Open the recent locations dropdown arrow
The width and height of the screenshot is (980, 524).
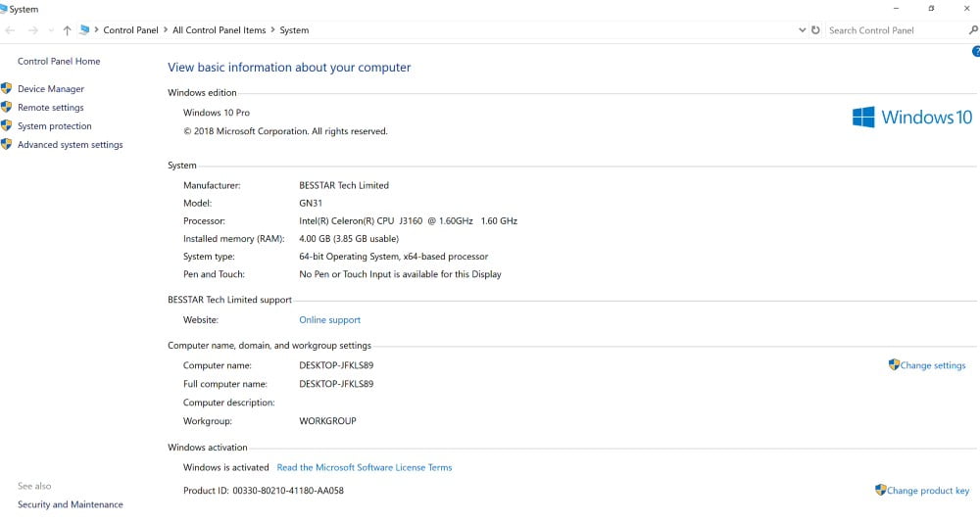pos(51,30)
